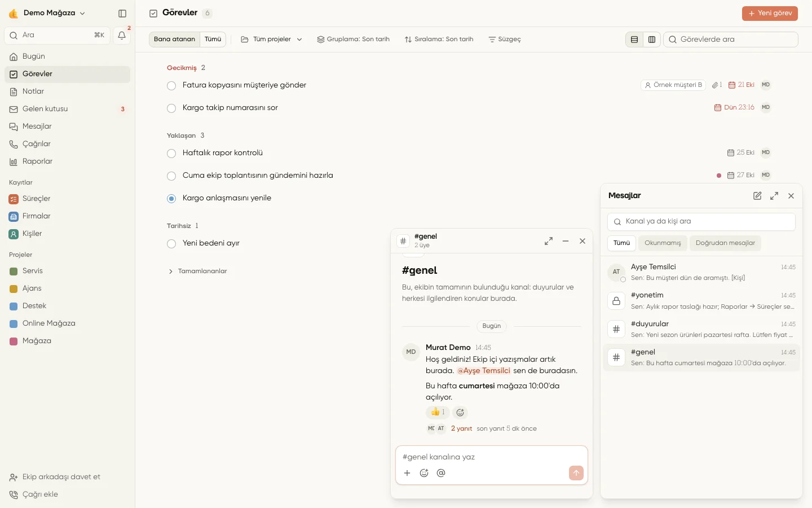Focus the 'Görevlerde ara' search field
Viewport: 812px width, 508px height.
[x=731, y=40]
